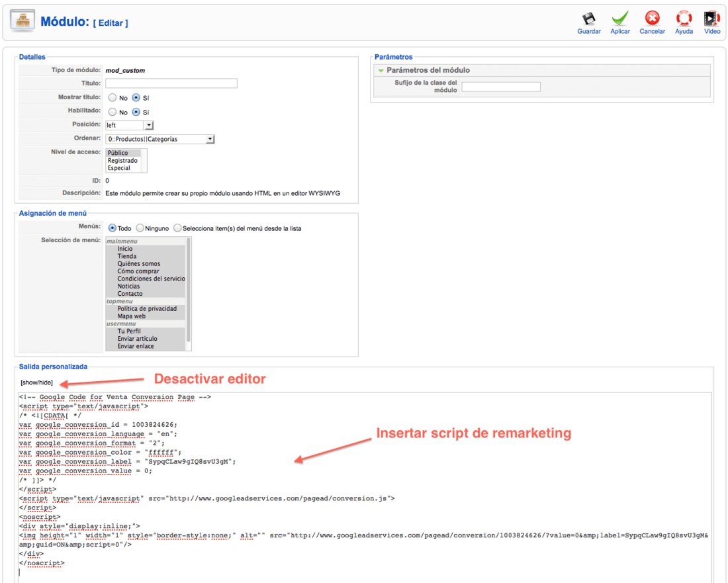Click the usermenu group header
The image size is (728, 583).
120,324
